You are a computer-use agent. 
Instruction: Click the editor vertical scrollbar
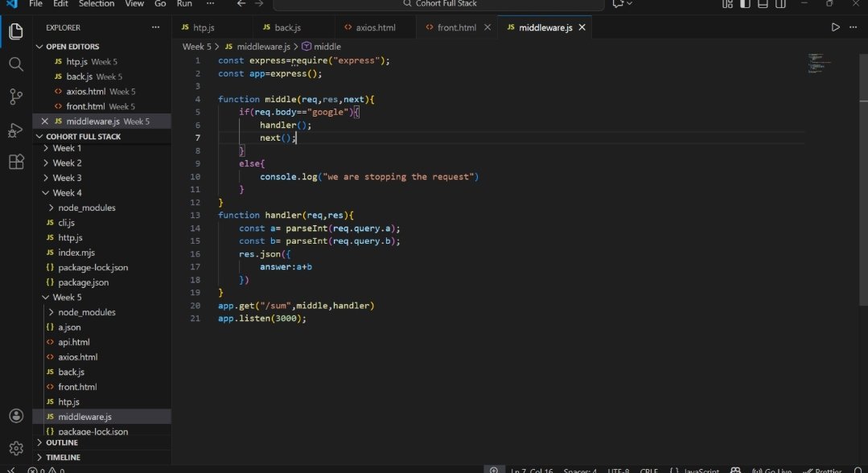[863, 180]
